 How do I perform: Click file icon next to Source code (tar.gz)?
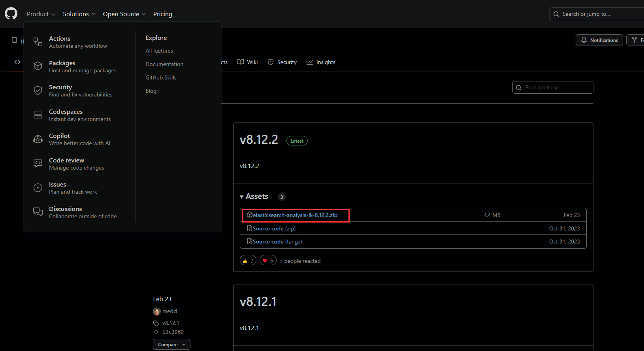(x=250, y=241)
